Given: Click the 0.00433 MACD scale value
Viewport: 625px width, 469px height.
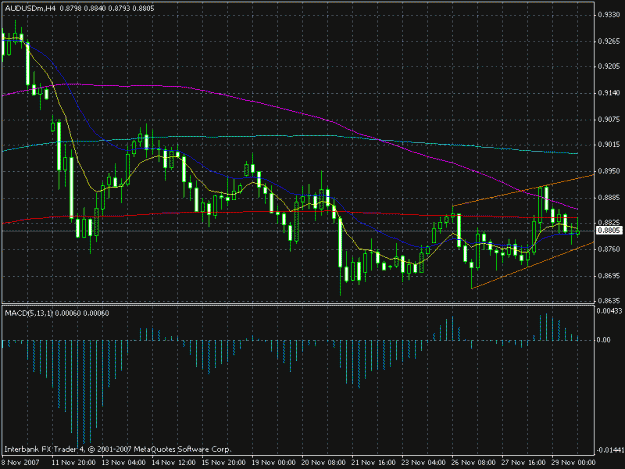Looking at the screenshot, I should click(609, 311).
